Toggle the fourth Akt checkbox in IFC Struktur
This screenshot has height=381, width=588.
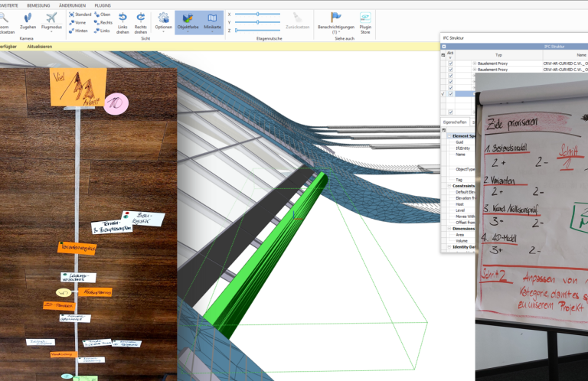click(451, 82)
